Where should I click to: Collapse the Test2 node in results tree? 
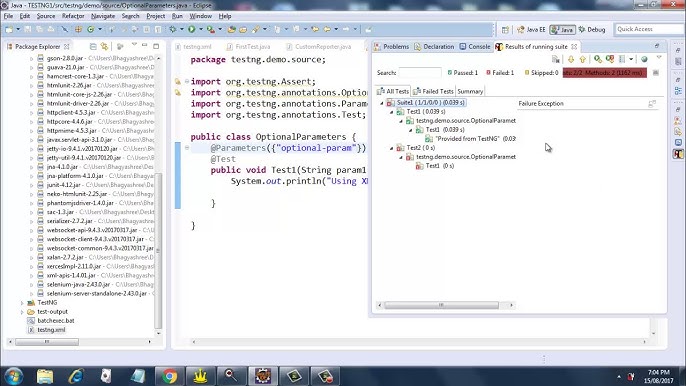(x=392, y=148)
